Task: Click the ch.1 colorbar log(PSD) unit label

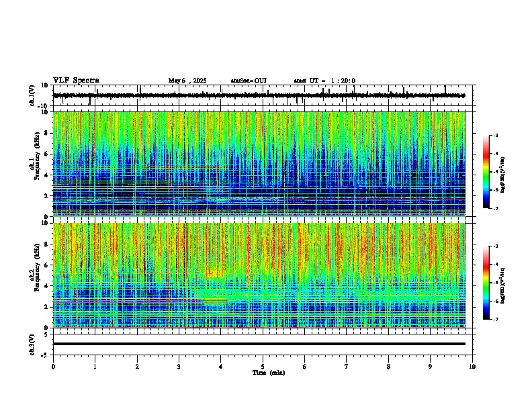Action: 502,175
